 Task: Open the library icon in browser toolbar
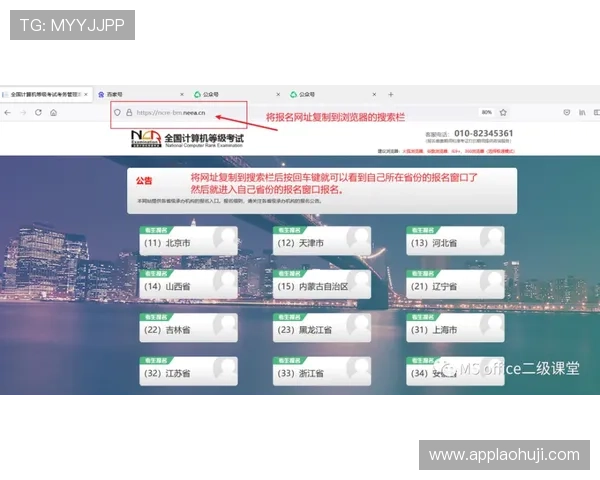click(582, 113)
